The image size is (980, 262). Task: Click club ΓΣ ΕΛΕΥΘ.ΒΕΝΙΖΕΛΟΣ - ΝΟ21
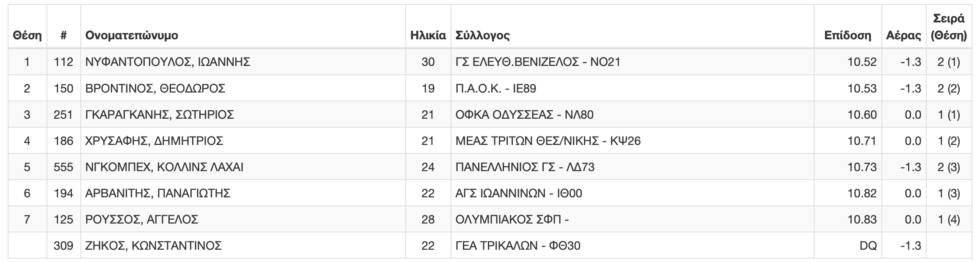pos(538,62)
